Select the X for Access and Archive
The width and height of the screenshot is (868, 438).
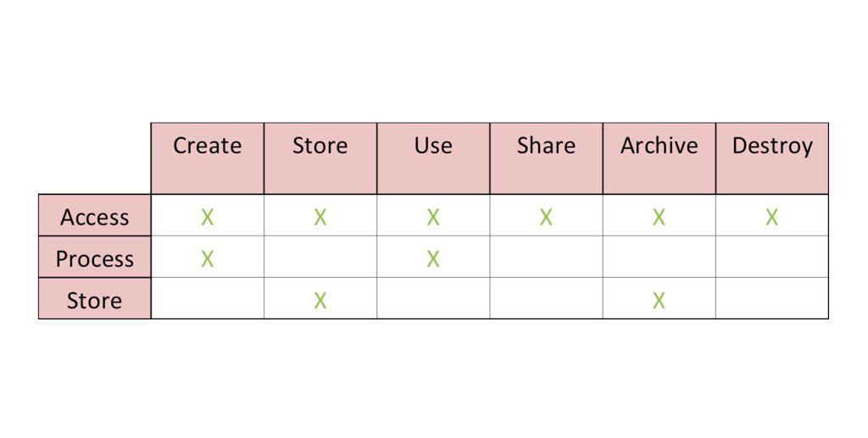[659, 218]
